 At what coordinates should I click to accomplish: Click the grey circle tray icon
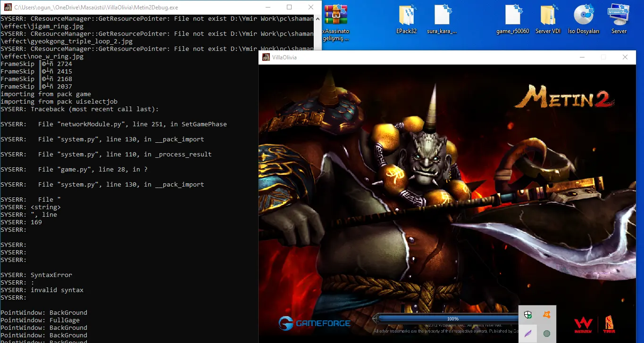[x=547, y=334]
